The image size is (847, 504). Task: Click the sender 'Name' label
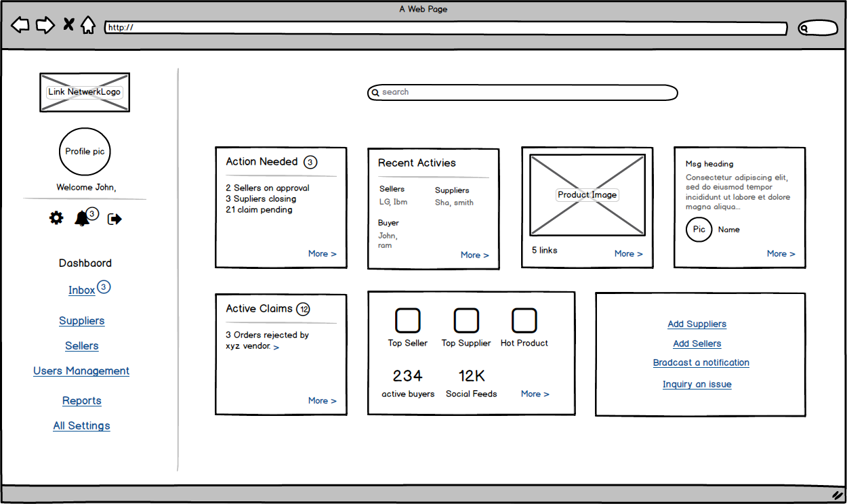pyautogui.click(x=729, y=230)
